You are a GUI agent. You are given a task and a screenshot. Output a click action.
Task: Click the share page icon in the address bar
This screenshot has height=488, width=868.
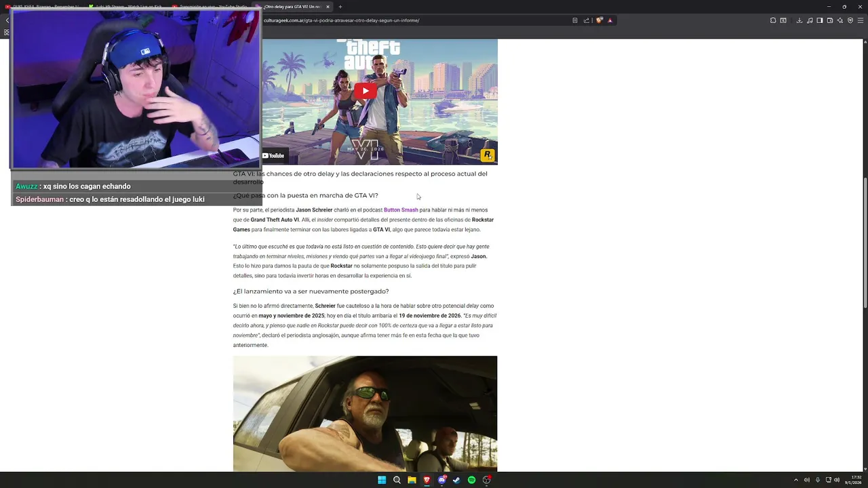pyautogui.click(x=587, y=20)
